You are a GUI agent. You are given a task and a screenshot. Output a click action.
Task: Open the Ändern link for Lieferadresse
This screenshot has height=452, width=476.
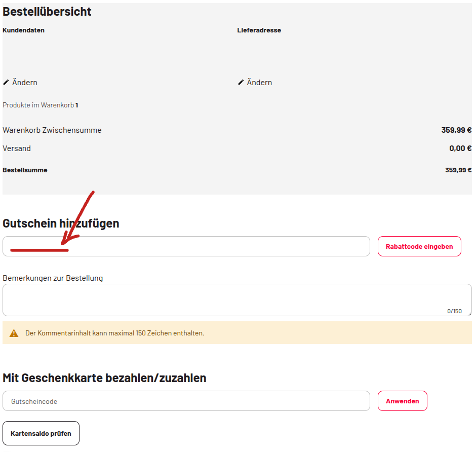pos(259,83)
